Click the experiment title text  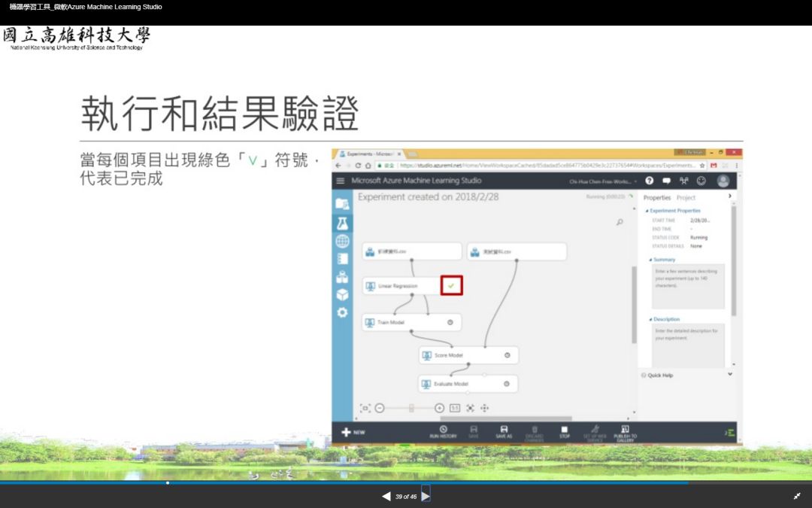(429, 197)
